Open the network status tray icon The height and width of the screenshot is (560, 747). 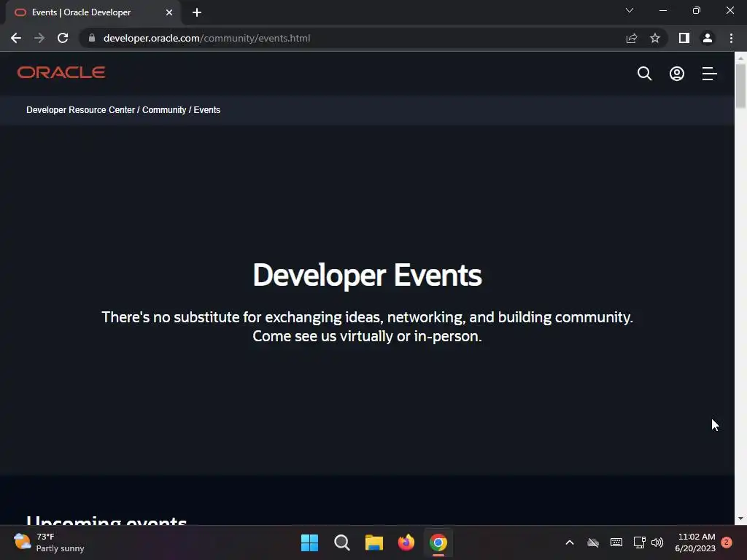[639, 542]
